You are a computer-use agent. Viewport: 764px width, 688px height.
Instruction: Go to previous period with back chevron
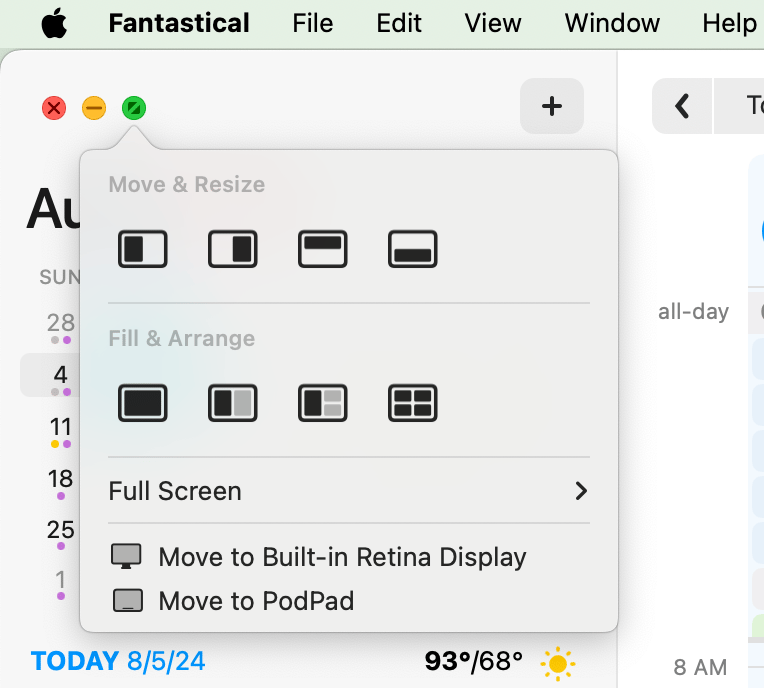[x=682, y=106]
